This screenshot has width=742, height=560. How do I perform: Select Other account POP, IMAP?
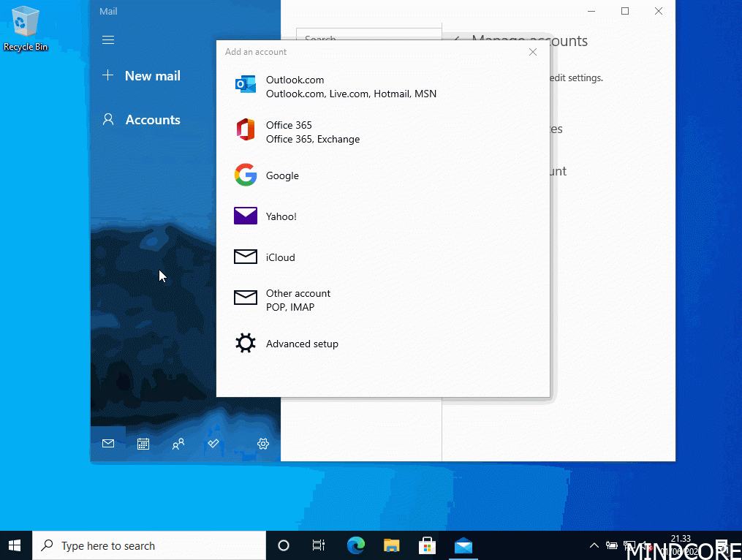(x=298, y=300)
